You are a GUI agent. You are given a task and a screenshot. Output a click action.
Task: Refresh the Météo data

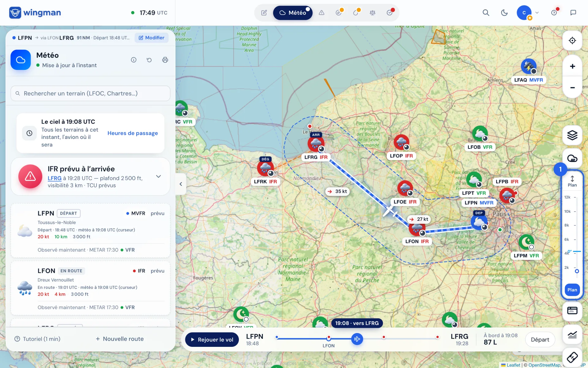click(x=149, y=60)
